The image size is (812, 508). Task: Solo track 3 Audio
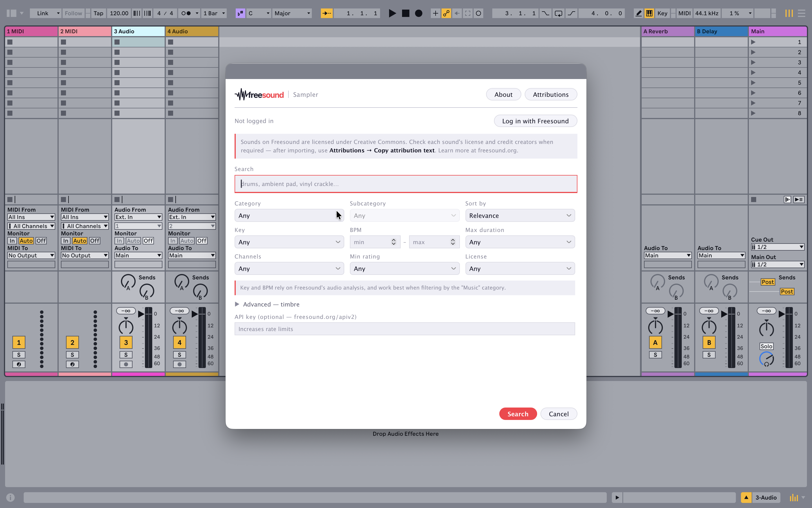coord(126,355)
